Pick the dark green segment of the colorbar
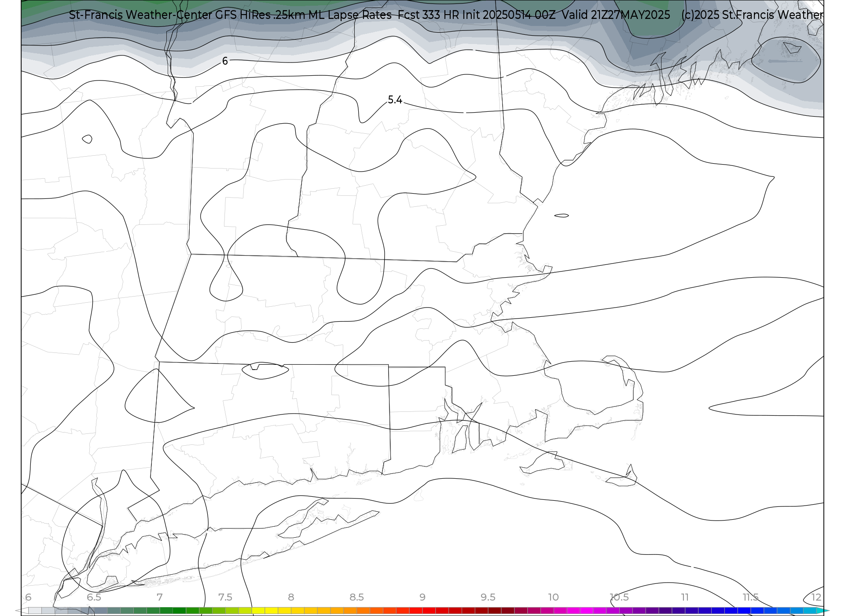The height and width of the screenshot is (616, 845). (x=179, y=611)
